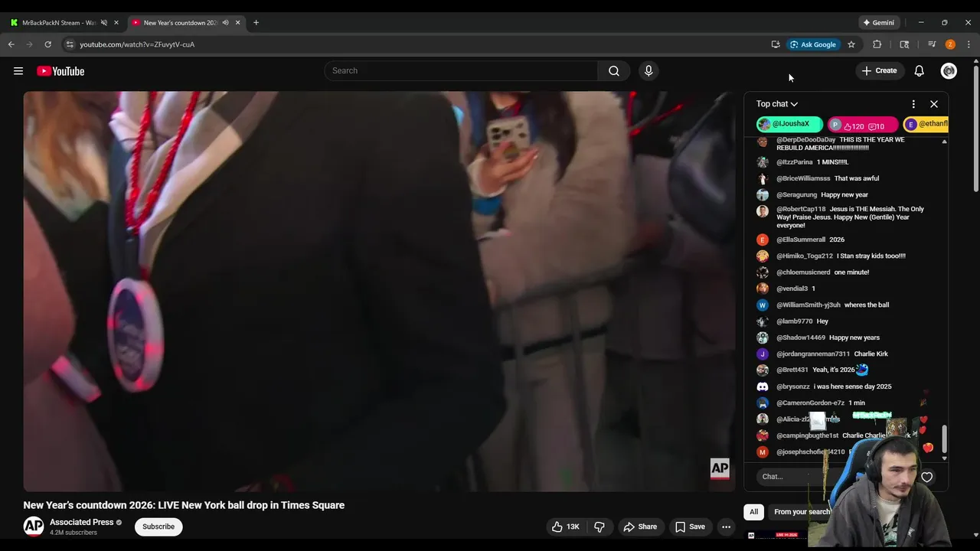Viewport: 980px width, 551px height.
Task: Reload the current page
Action: pos(47,44)
